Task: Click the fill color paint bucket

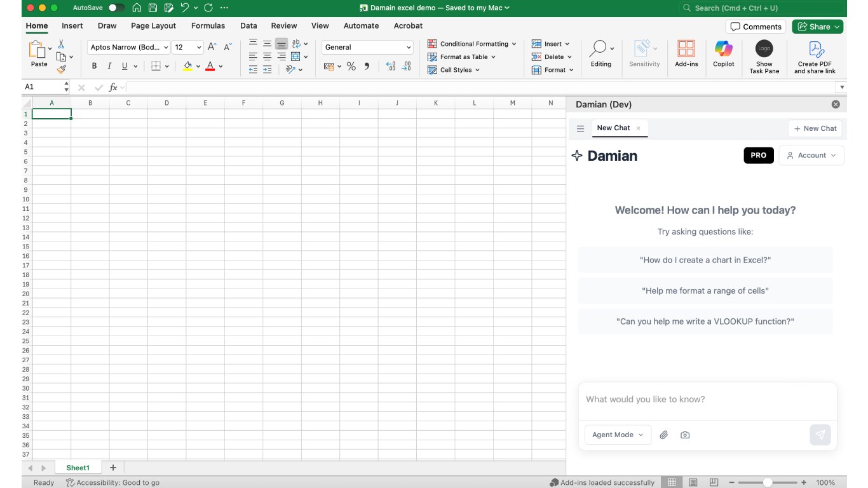Action: pyautogui.click(x=187, y=66)
